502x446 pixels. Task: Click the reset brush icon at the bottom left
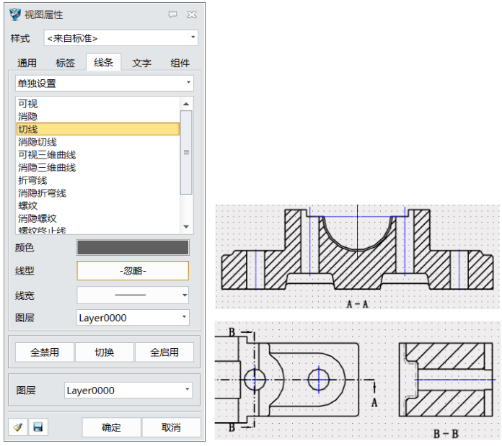click(18, 427)
